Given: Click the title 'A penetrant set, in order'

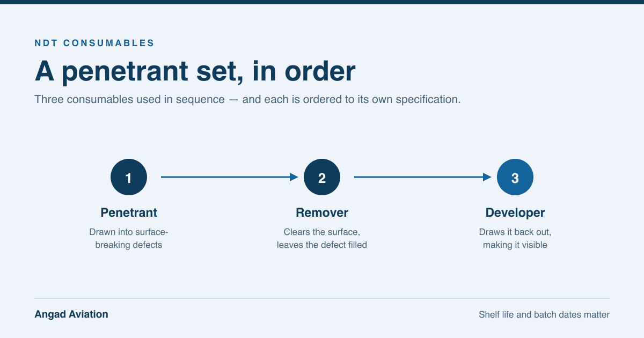Looking at the screenshot, I should click(x=195, y=71).
